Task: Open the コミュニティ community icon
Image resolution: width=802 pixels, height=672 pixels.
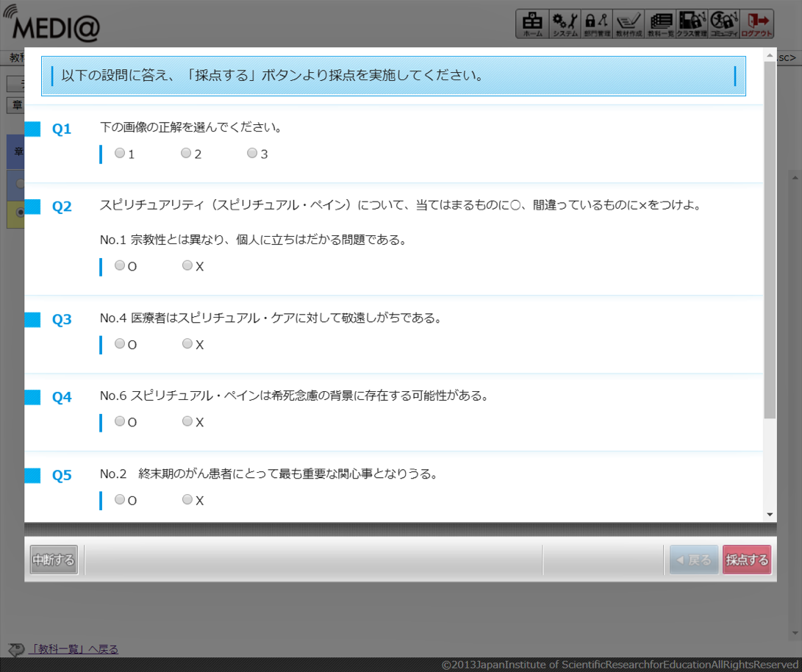Action: [x=724, y=24]
